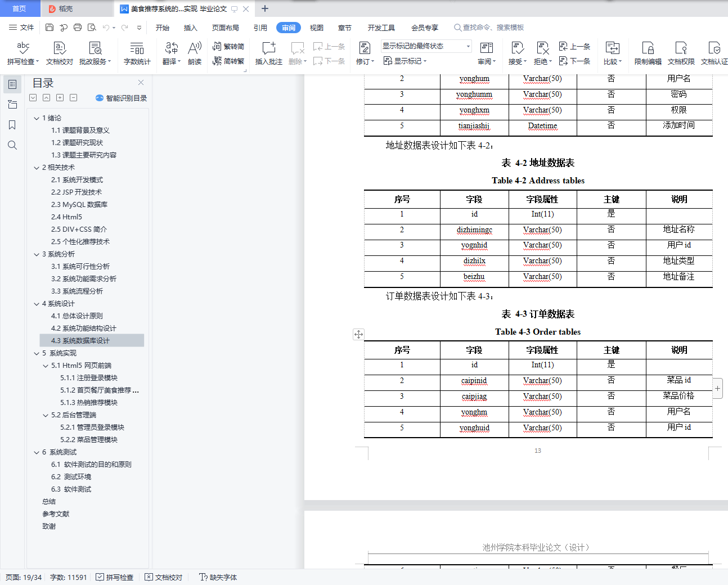Open the 显示标记的最终状态 dropdown
Viewport: 728px width, 585px height.
coord(426,46)
